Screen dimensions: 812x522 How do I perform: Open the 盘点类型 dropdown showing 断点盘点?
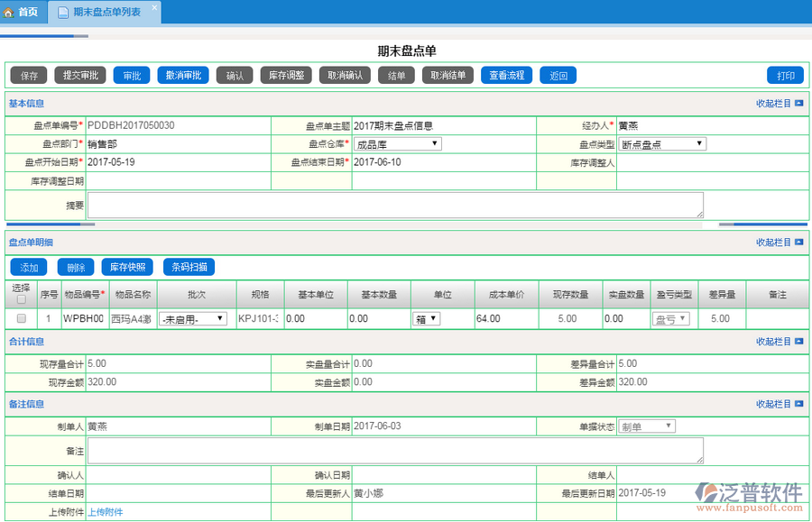point(662,143)
